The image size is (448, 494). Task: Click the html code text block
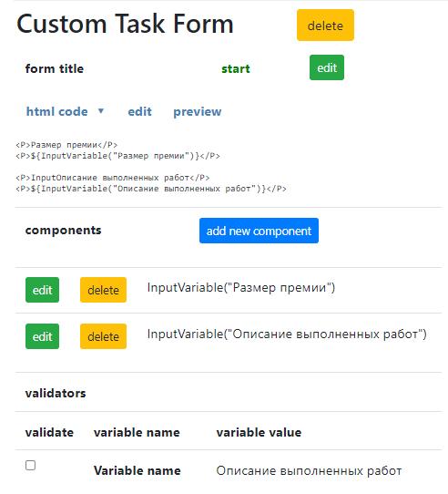pyautogui.click(x=151, y=167)
